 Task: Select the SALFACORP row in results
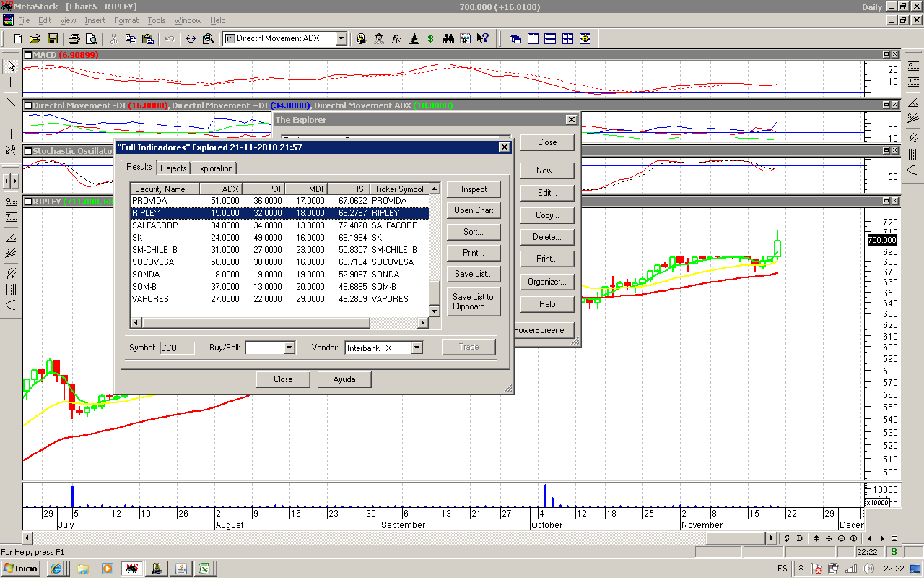pyautogui.click(x=279, y=225)
